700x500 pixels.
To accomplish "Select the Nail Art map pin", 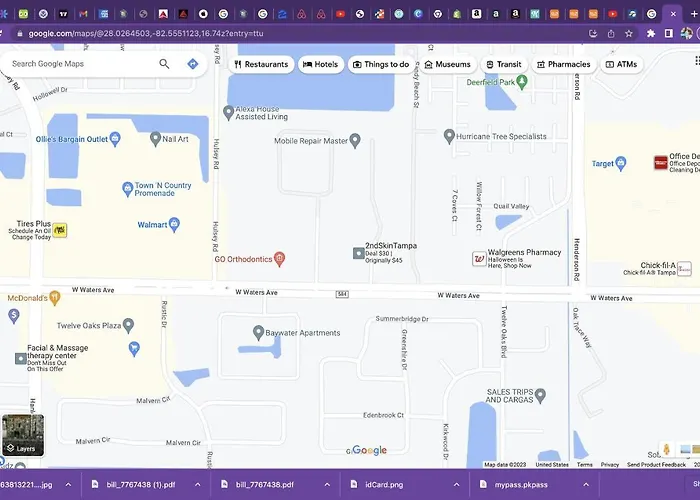I will (155, 139).
